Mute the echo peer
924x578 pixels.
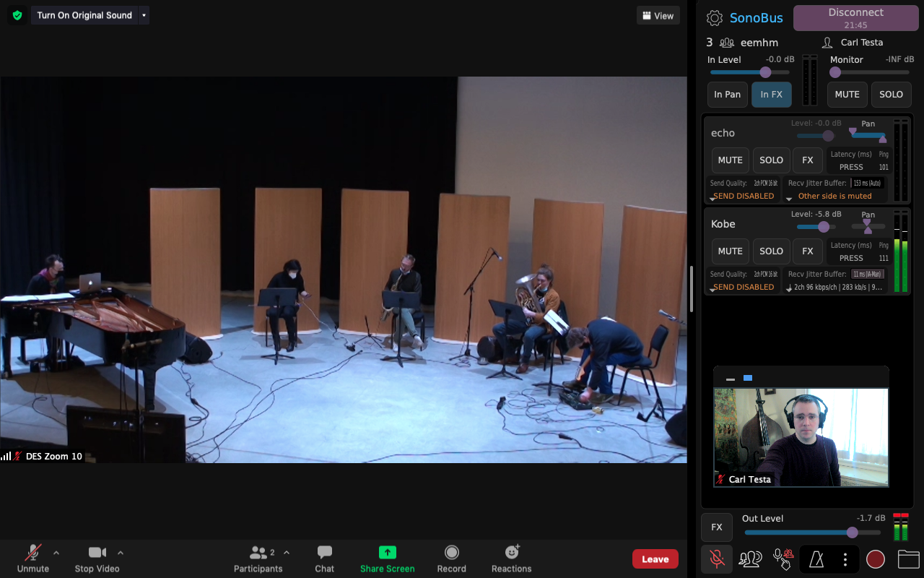[730, 160]
